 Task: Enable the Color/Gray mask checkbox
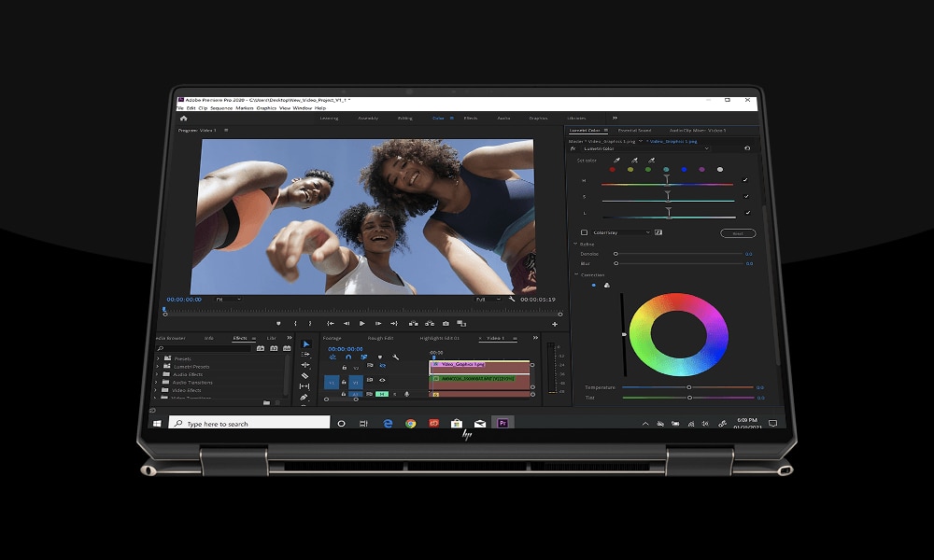(584, 232)
